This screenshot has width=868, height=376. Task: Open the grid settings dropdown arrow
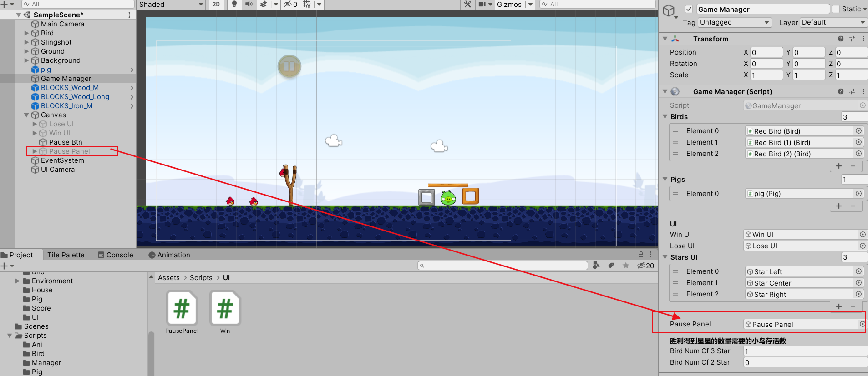click(319, 4)
